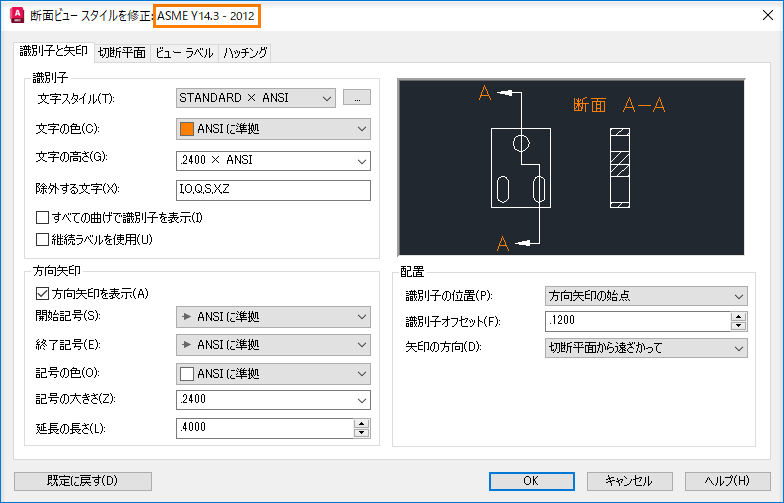The image size is (784, 503).
Task: Close the section view style dialog
Action: coord(768,16)
